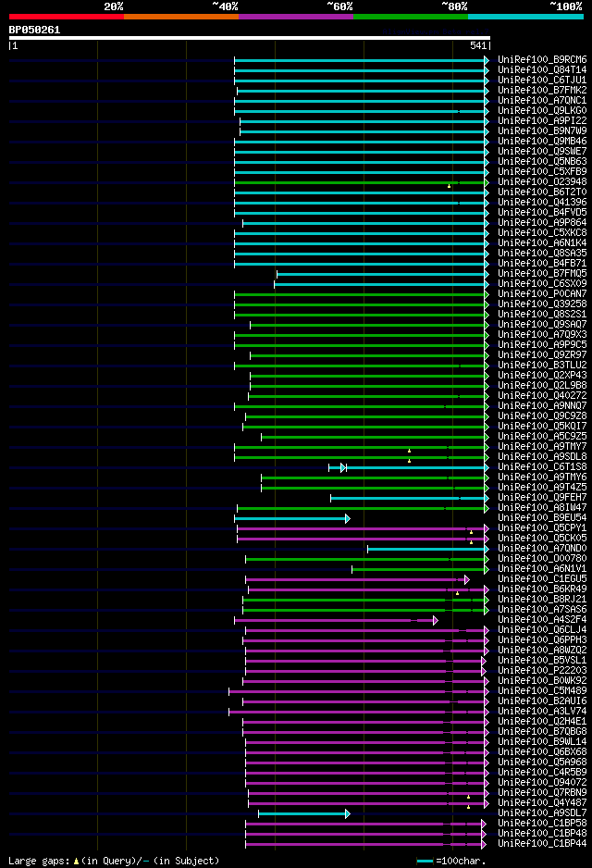This screenshot has height=868, width=592.
Task: Click the UniRef100_B9RCM6 label
Action: coord(542,60)
